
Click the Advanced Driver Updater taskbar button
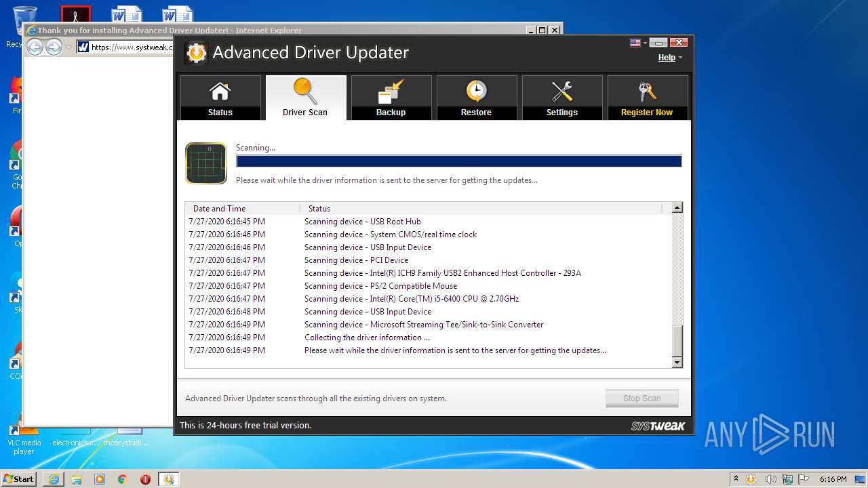pyautogui.click(x=169, y=479)
